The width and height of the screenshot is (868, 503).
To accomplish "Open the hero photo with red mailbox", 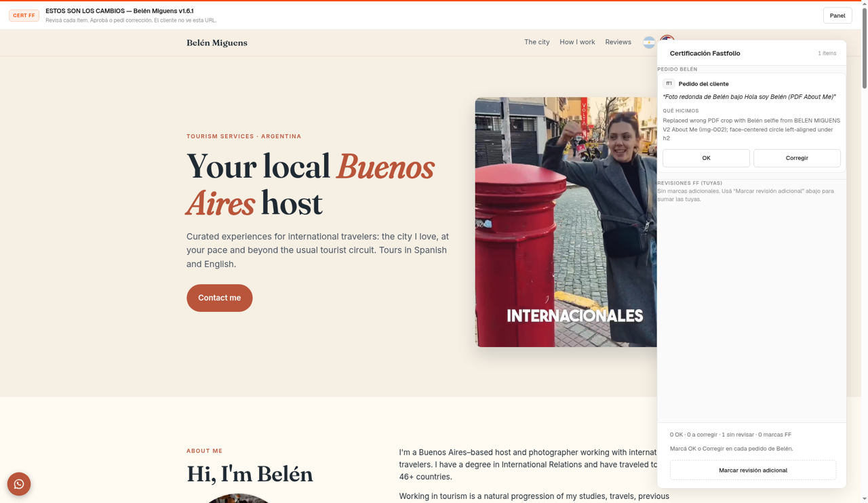I will coord(566,222).
